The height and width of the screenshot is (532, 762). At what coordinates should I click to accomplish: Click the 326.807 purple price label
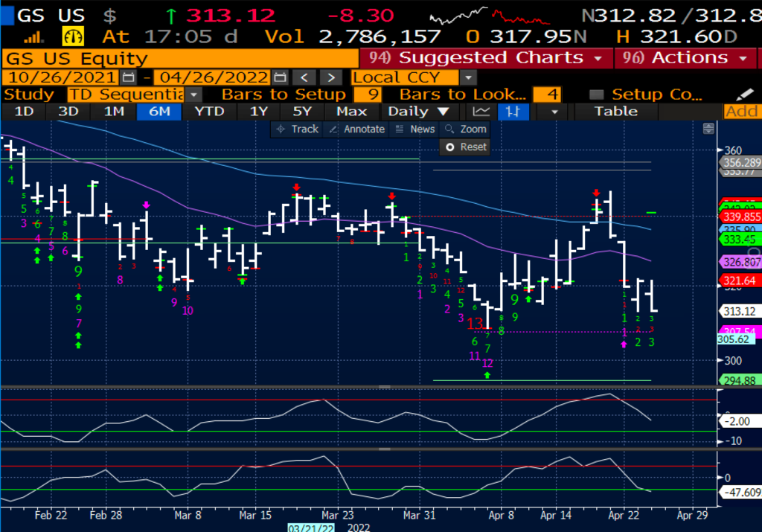click(x=740, y=263)
